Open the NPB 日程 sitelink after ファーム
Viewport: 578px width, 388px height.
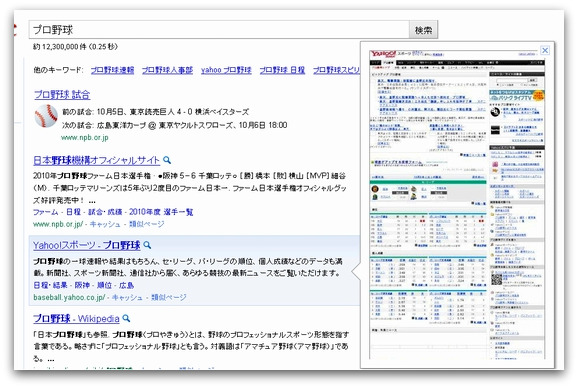pos(73,212)
